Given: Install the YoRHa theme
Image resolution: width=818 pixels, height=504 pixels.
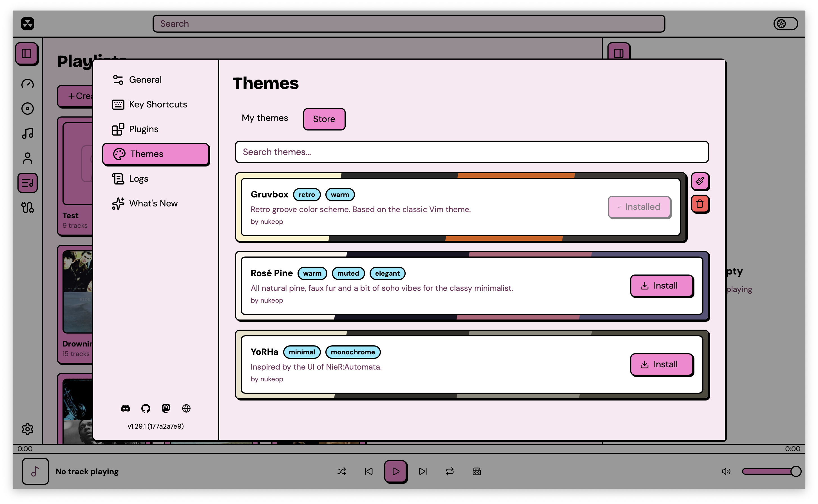Looking at the screenshot, I should [661, 364].
